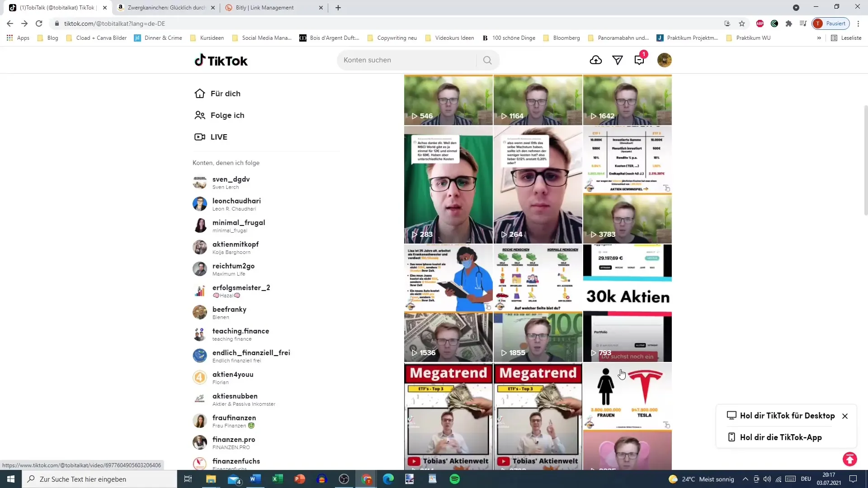This screenshot has height=488, width=868.
Task: Click the Konten suchen search field
Action: [407, 60]
